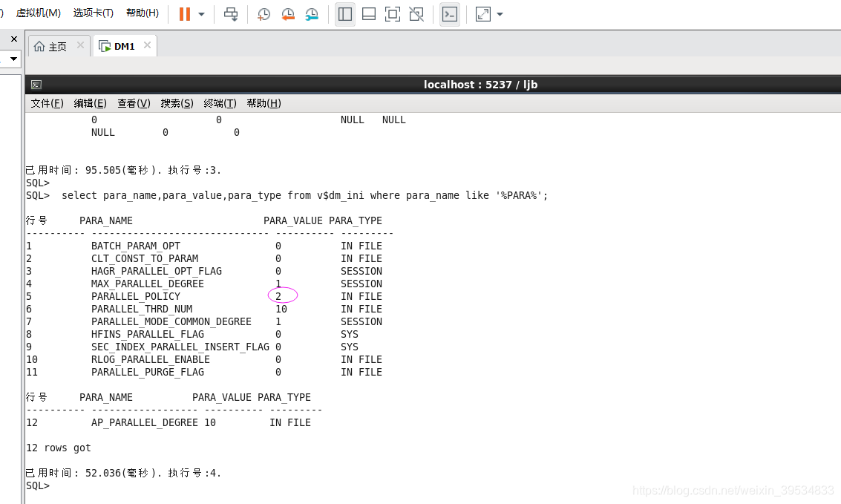Open the power options dropdown beside pause

202,15
